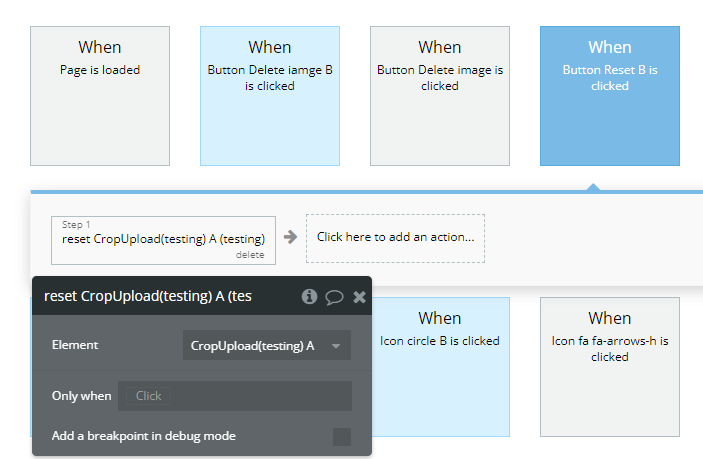Open the comment bubble icon in the panel header
The height and width of the screenshot is (459, 703).
tap(335, 296)
